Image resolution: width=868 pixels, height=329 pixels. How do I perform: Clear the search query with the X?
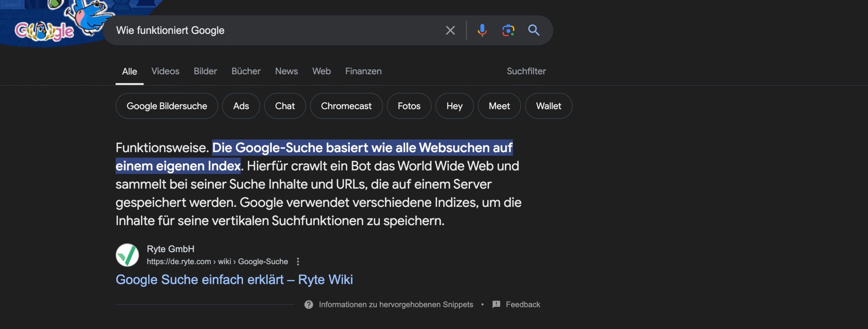click(450, 31)
